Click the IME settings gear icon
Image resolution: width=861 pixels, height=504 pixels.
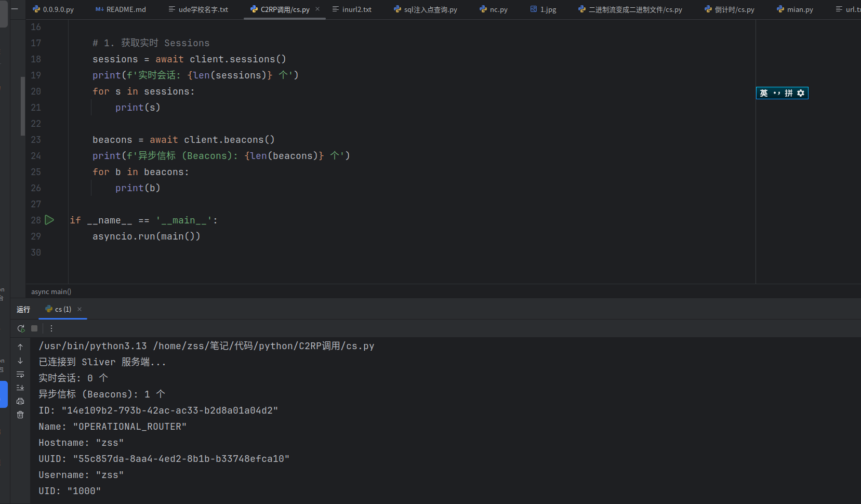[x=801, y=93]
